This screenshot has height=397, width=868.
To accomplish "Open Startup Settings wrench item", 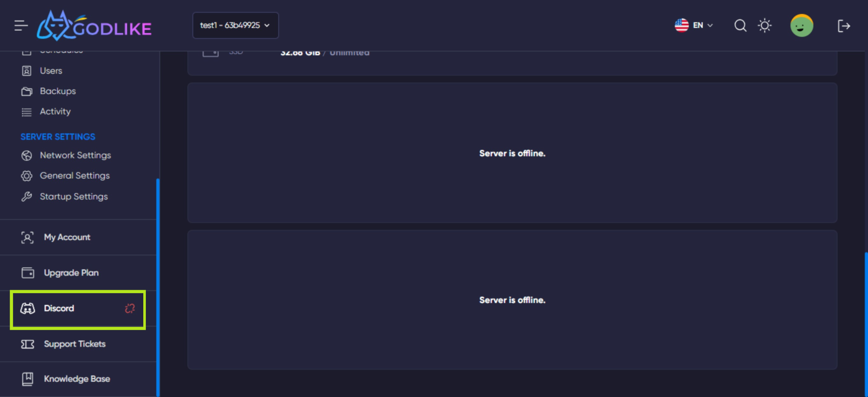I will click(74, 197).
